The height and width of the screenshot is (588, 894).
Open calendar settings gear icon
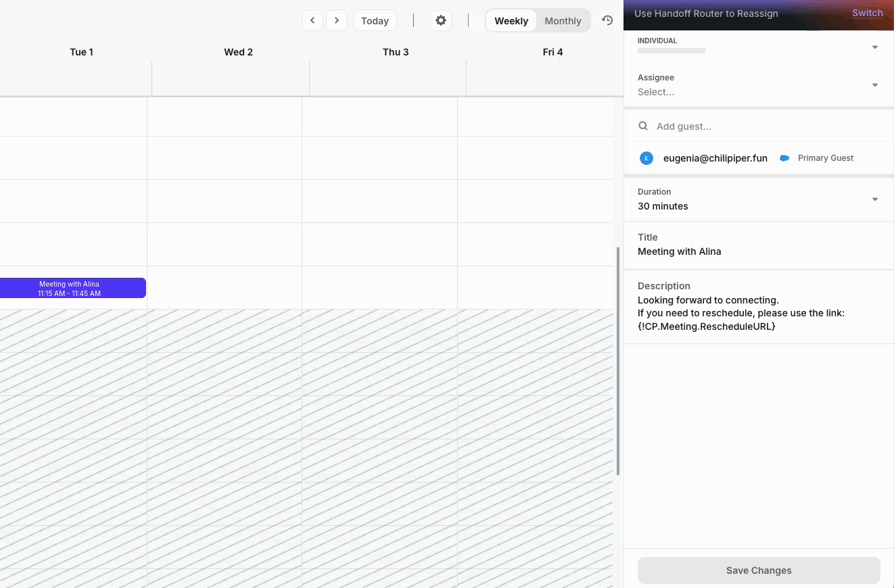441,20
